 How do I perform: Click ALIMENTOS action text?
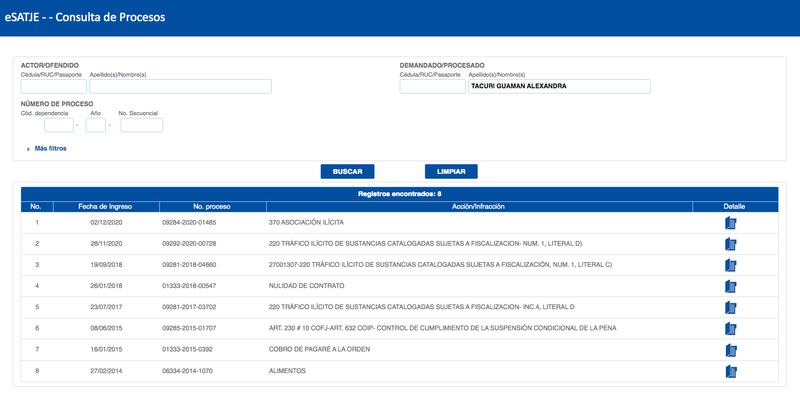click(x=287, y=371)
